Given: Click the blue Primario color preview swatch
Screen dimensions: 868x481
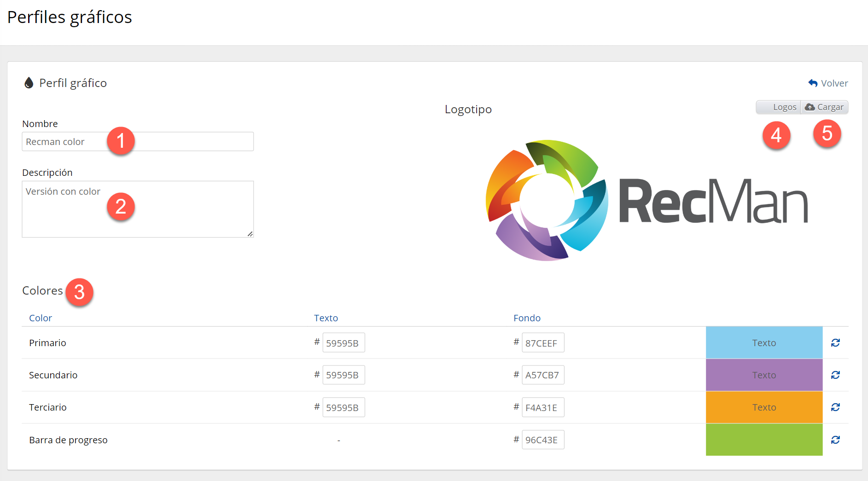Looking at the screenshot, I should point(764,343).
